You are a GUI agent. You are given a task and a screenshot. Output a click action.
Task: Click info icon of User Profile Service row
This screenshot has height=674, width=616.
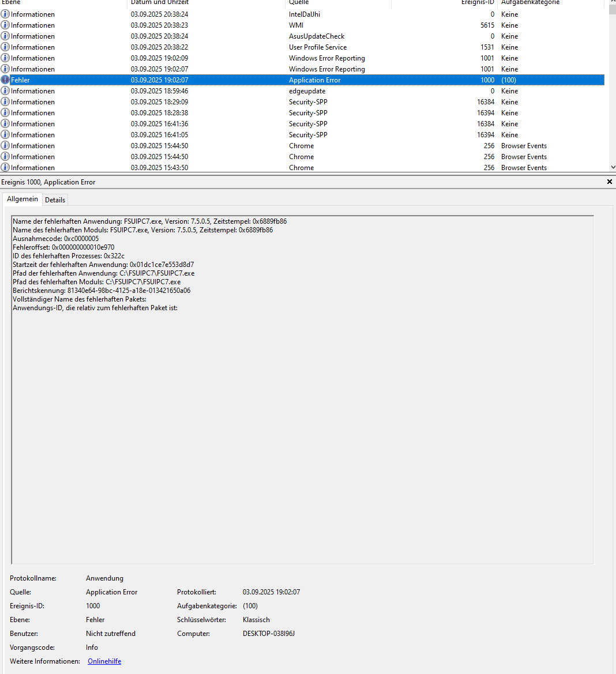(x=5, y=47)
